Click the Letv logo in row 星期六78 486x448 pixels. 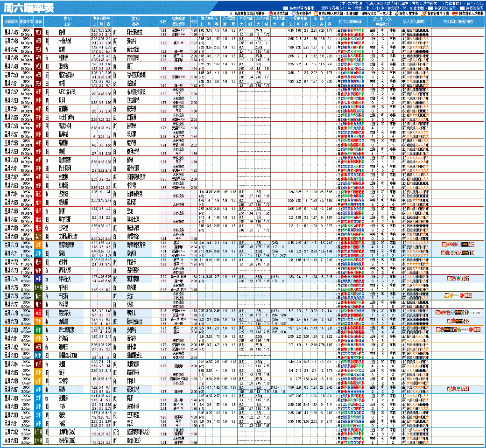click(474, 313)
